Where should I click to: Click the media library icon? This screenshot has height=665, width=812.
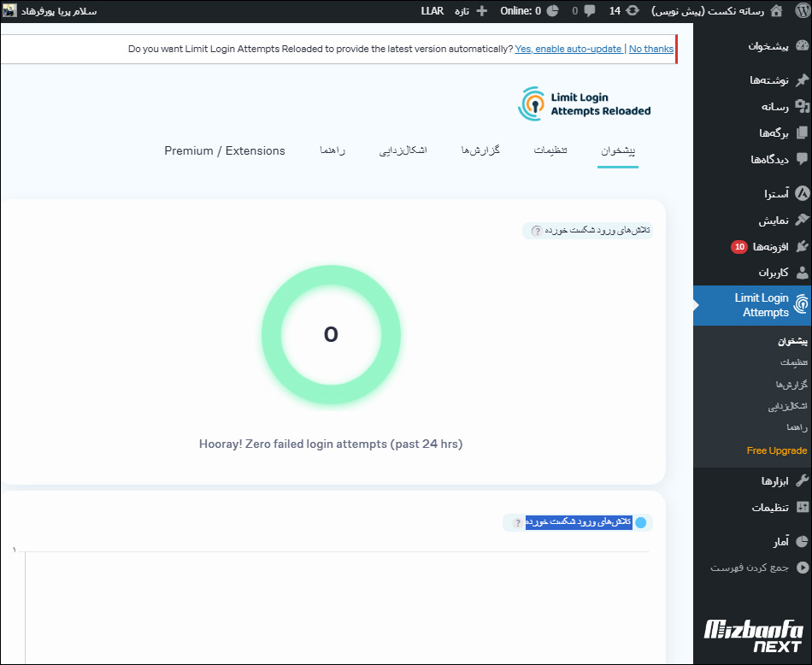tap(802, 106)
